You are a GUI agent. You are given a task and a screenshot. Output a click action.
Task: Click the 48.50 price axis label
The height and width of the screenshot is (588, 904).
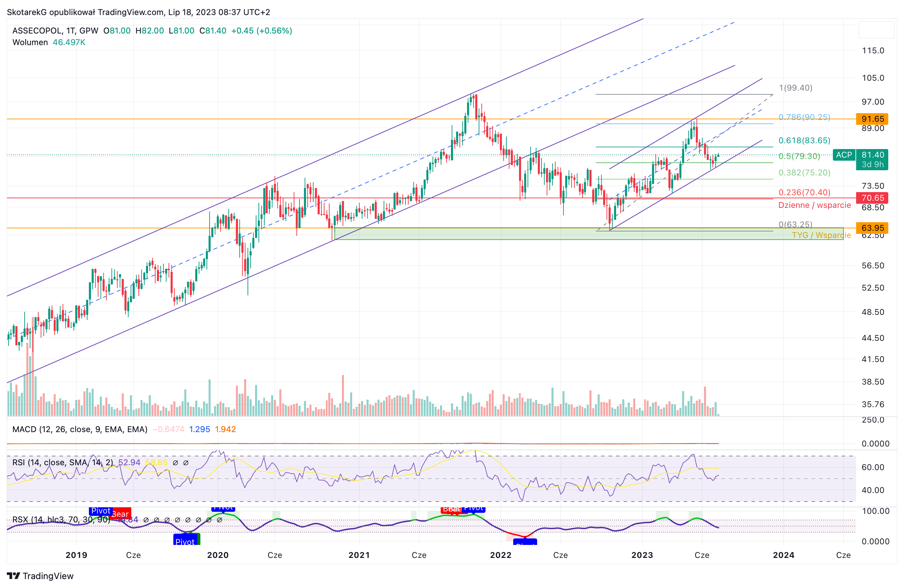(873, 312)
